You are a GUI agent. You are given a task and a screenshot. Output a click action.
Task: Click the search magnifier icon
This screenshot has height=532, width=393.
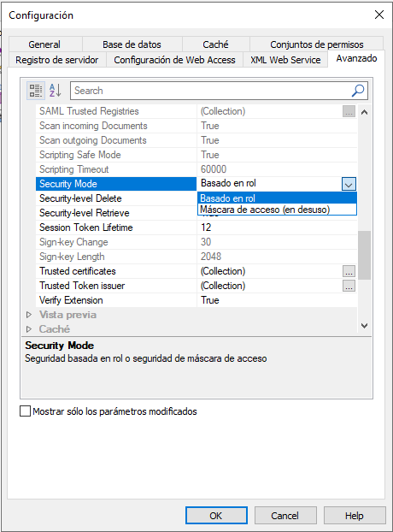click(358, 91)
